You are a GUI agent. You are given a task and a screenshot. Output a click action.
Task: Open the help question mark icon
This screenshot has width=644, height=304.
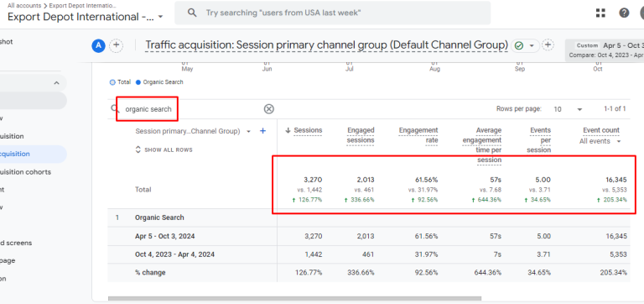(x=624, y=13)
